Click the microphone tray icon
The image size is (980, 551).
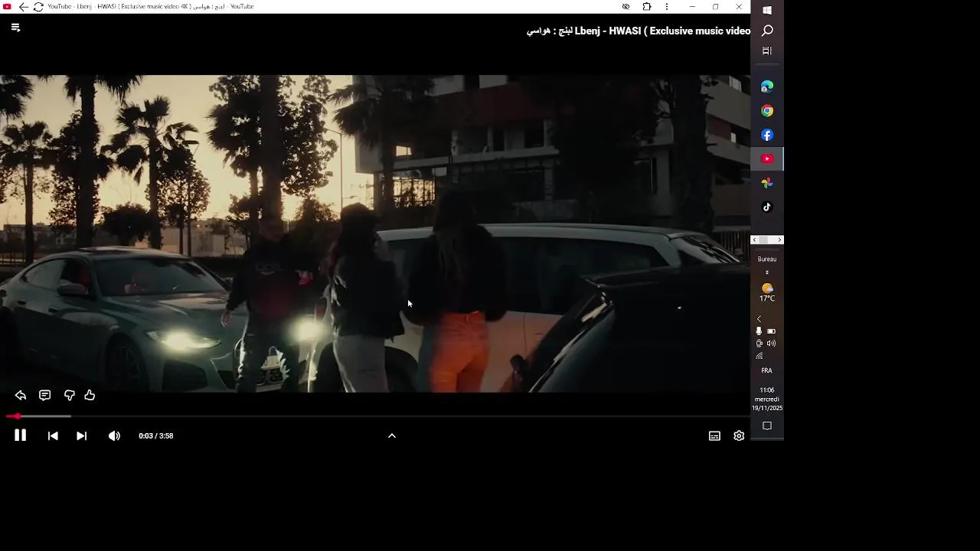point(759,331)
